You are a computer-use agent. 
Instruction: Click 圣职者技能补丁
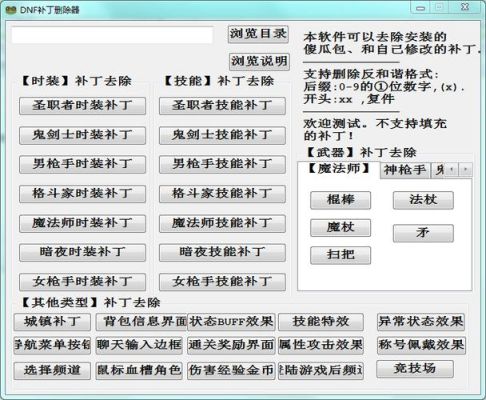[222, 106]
